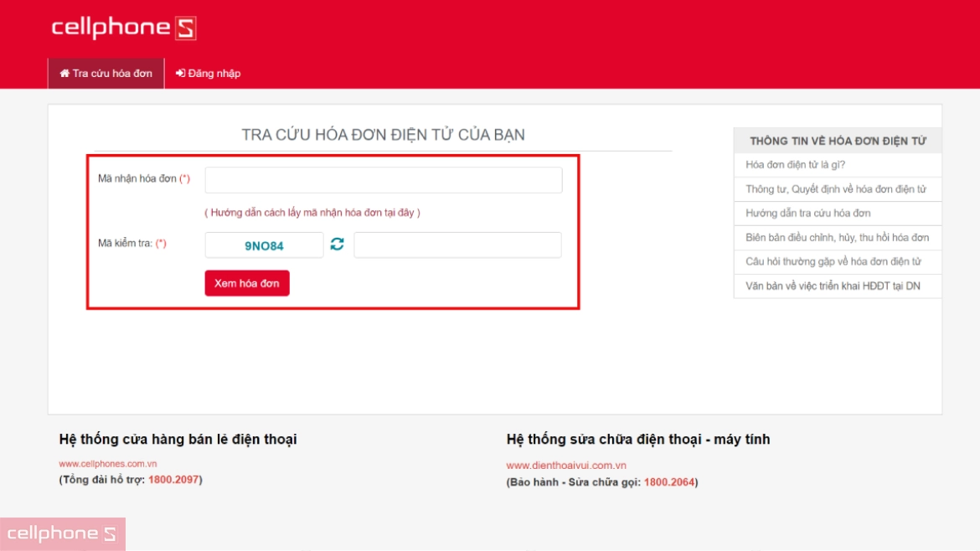This screenshot has width=980, height=551.
Task: Switch to the Đăng nhập tab
Action: [209, 73]
